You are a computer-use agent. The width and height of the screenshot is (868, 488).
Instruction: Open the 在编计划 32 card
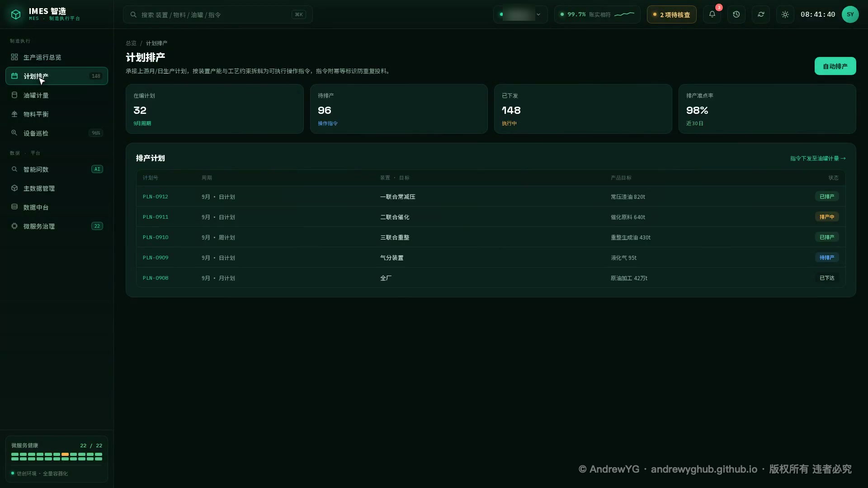tap(214, 109)
